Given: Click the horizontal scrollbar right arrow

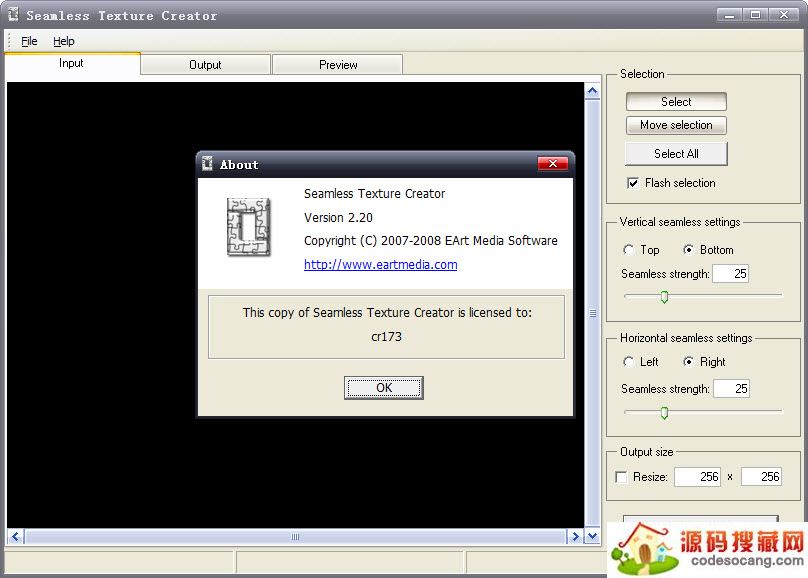Looking at the screenshot, I should [x=574, y=537].
